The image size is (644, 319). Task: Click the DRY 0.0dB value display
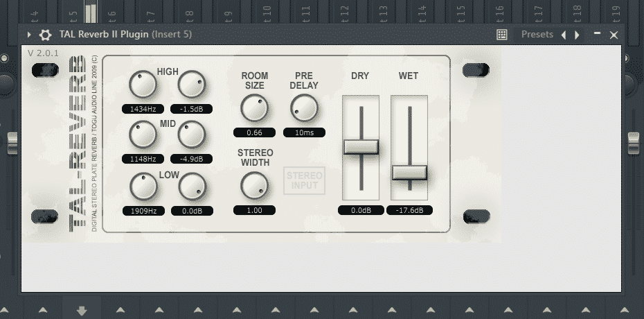pos(361,210)
